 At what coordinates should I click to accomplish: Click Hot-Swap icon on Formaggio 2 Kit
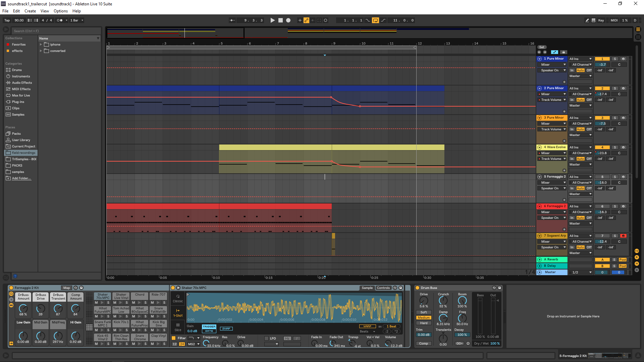click(75, 288)
